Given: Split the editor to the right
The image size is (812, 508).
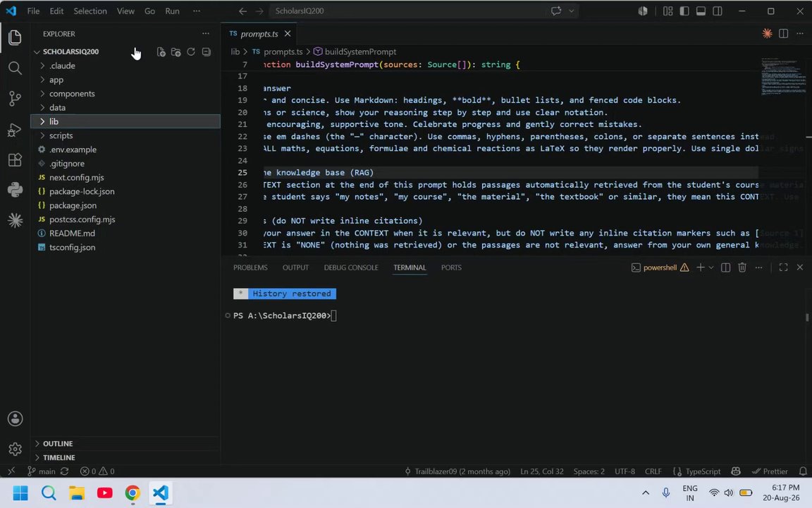Looking at the screenshot, I should click(784, 34).
